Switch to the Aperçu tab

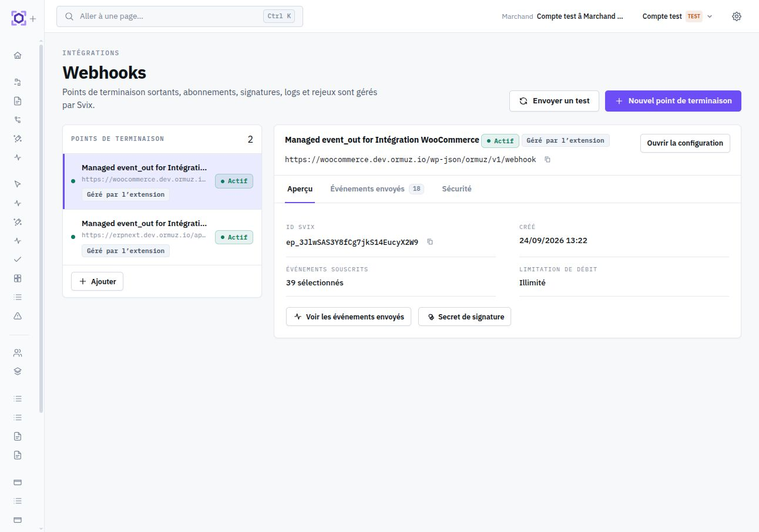(300, 189)
